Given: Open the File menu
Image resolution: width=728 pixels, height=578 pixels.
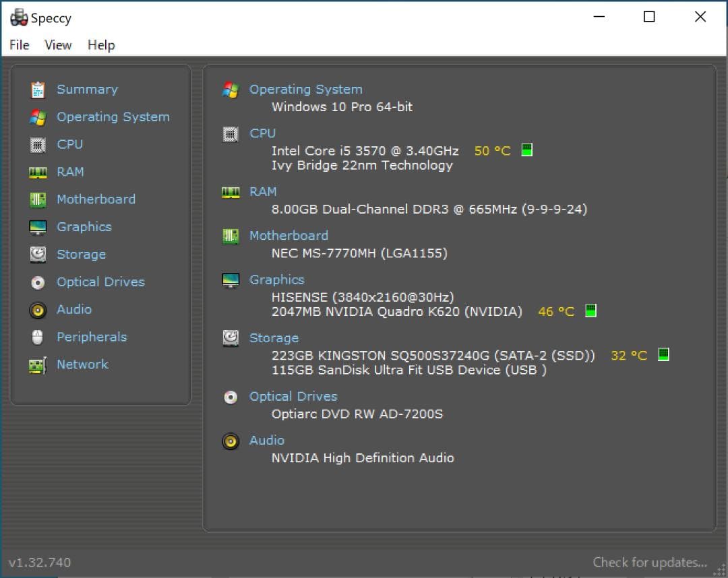Looking at the screenshot, I should pyautogui.click(x=19, y=45).
